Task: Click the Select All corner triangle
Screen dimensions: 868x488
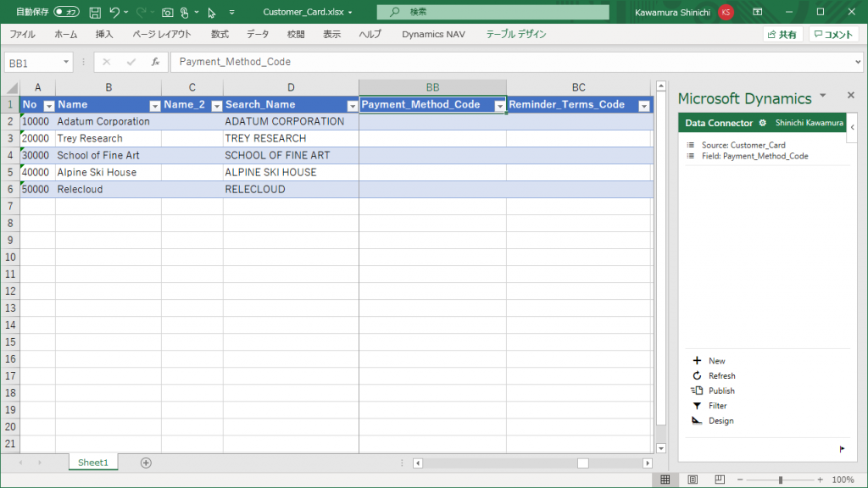Action: coord(12,87)
